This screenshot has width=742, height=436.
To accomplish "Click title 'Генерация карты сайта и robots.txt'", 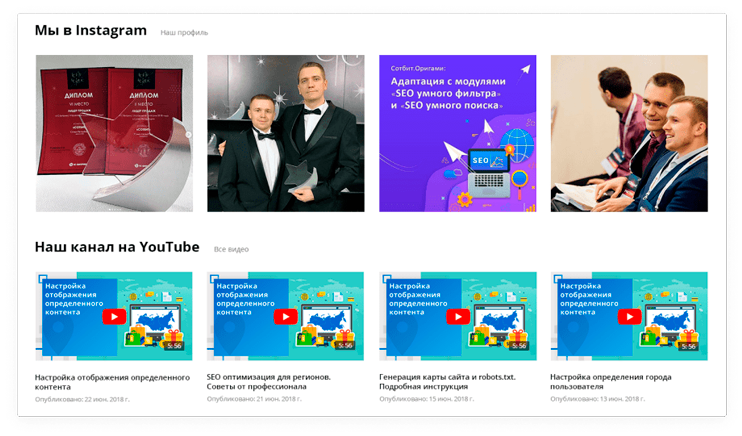I will 447,382.
